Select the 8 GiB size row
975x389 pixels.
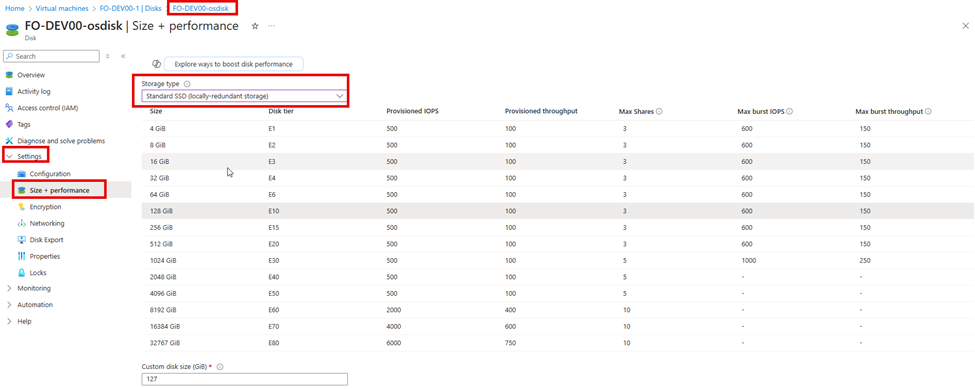click(x=558, y=145)
